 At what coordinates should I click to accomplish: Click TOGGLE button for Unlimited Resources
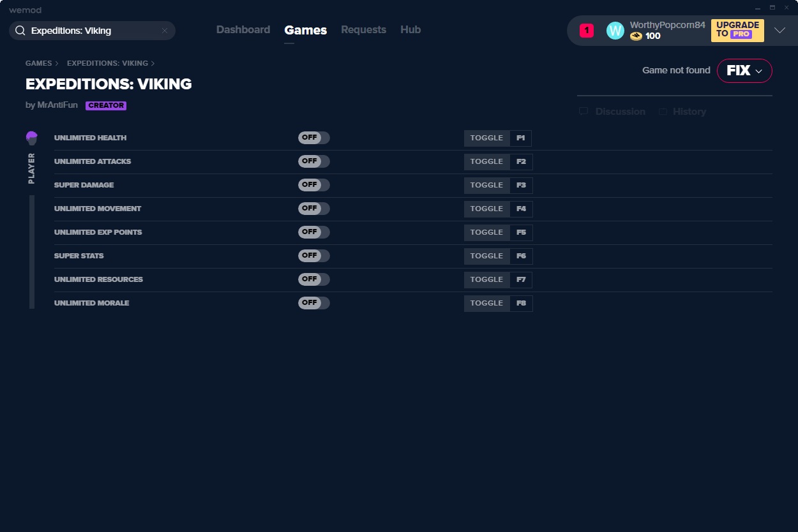487,279
